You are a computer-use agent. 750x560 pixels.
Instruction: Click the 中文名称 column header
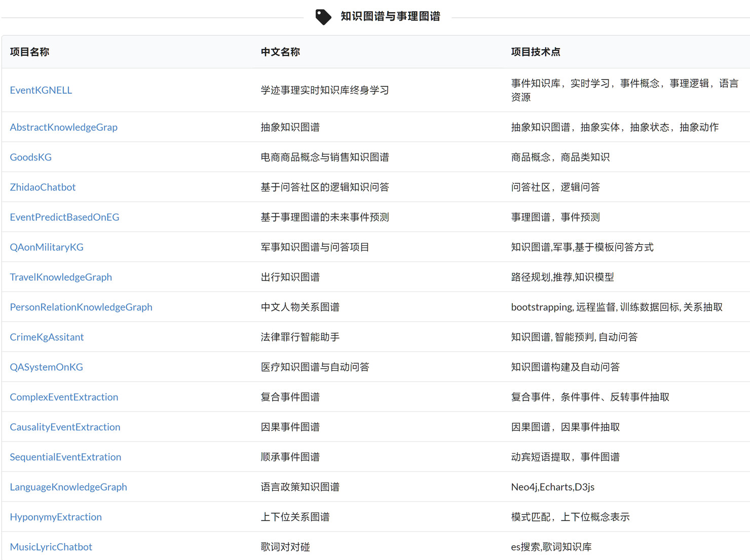(x=280, y=52)
